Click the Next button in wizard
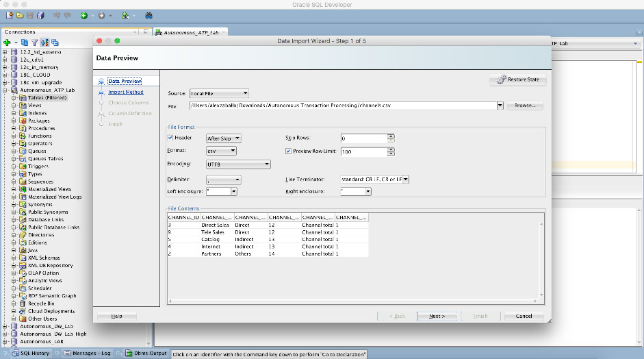The width and height of the screenshot is (644, 359). pos(437,316)
